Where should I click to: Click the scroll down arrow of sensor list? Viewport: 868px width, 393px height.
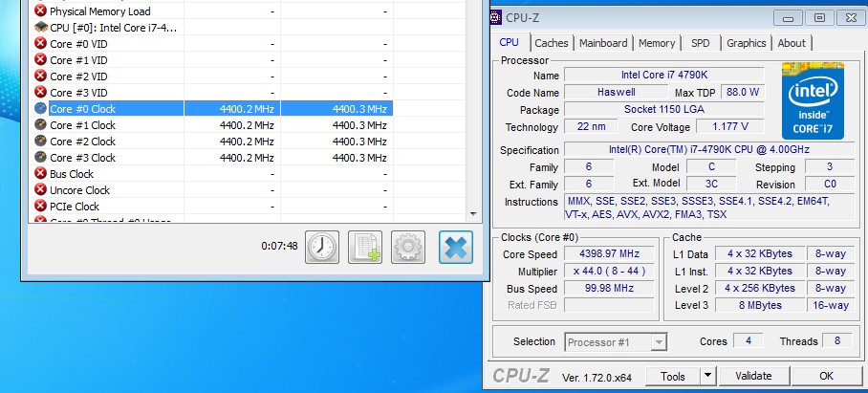click(473, 213)
